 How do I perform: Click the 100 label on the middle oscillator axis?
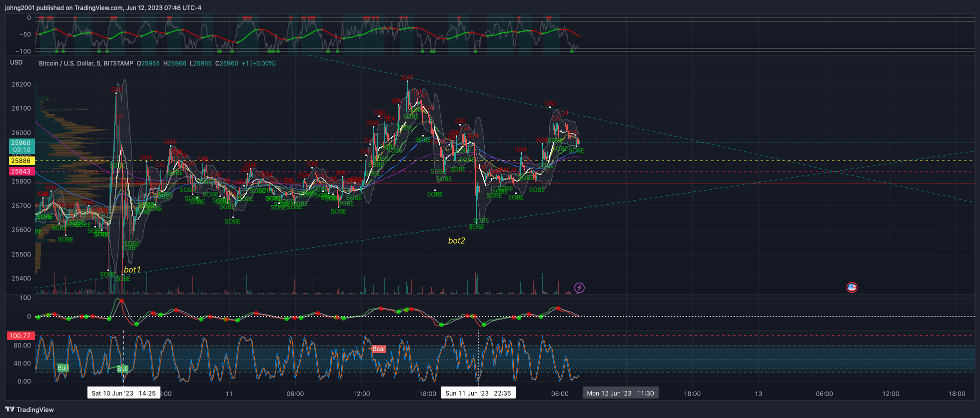click(x=25, y=298)
